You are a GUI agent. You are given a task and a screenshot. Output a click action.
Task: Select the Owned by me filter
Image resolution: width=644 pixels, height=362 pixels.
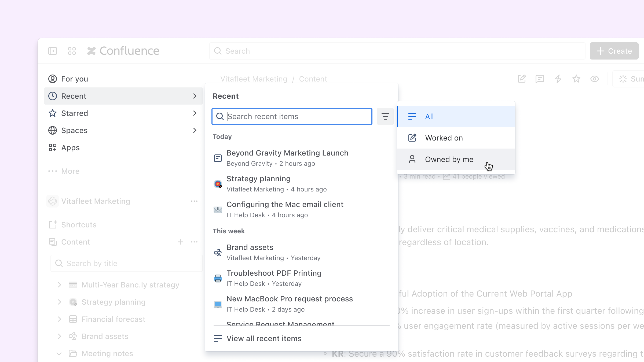coord(456,159)
